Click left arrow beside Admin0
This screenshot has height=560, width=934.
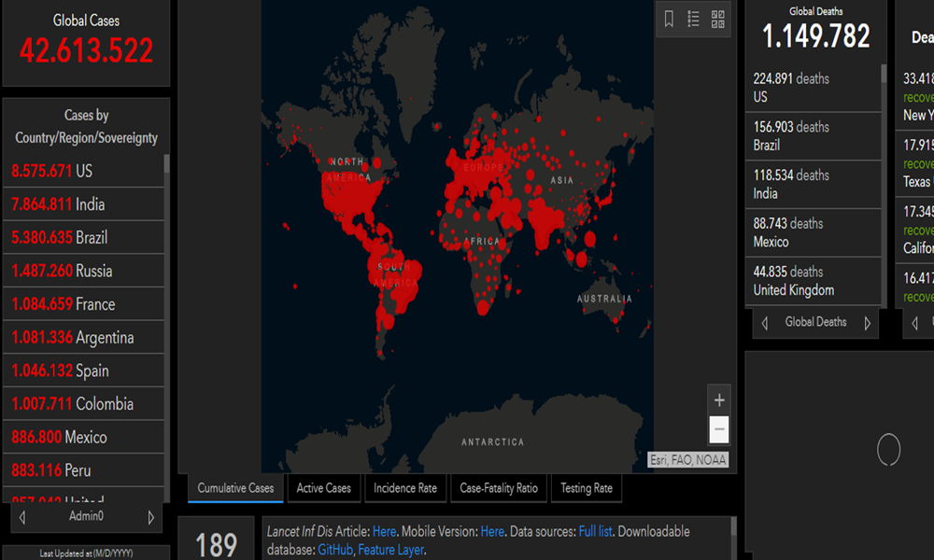coord(22,516)
